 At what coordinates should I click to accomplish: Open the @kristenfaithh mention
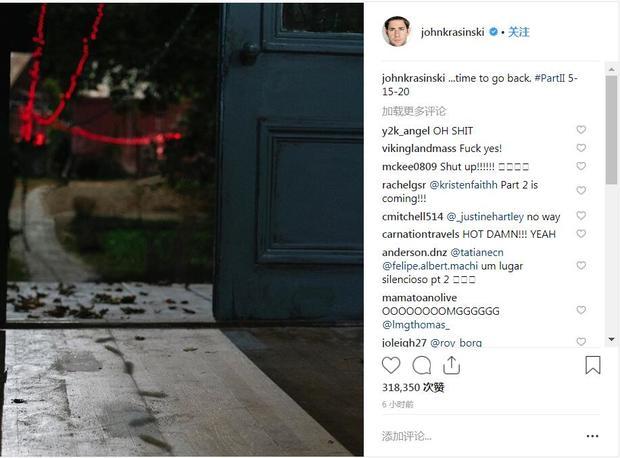coord(463,185)
